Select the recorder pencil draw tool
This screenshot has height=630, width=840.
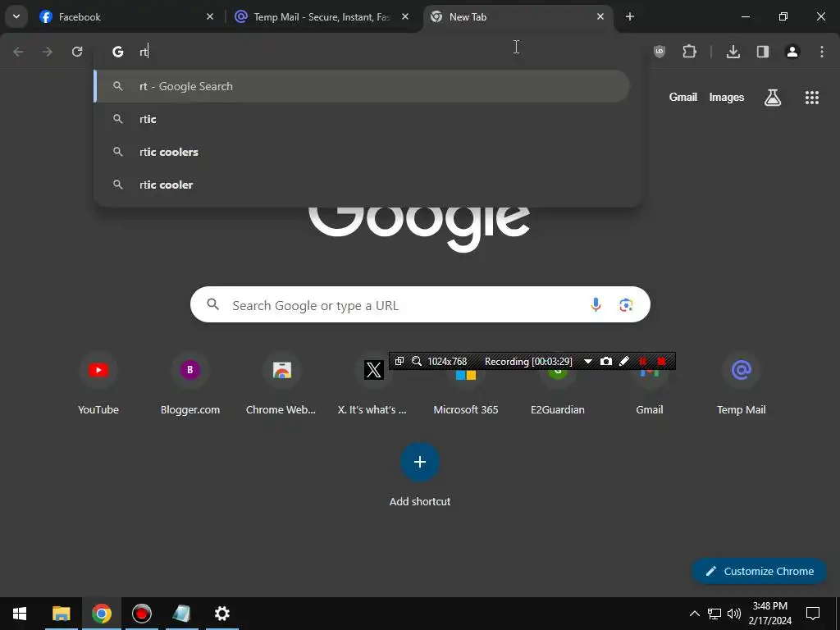coord(624,361)
